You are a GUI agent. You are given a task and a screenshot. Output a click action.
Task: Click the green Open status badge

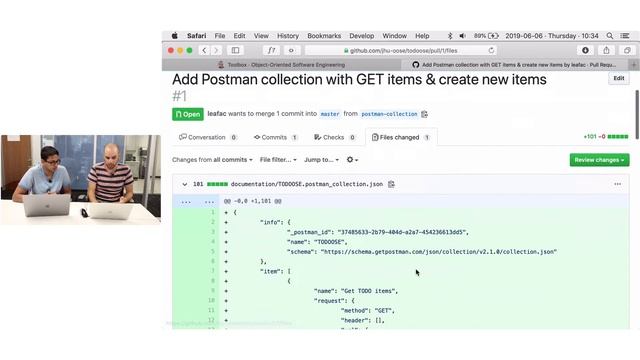point(188,114)
